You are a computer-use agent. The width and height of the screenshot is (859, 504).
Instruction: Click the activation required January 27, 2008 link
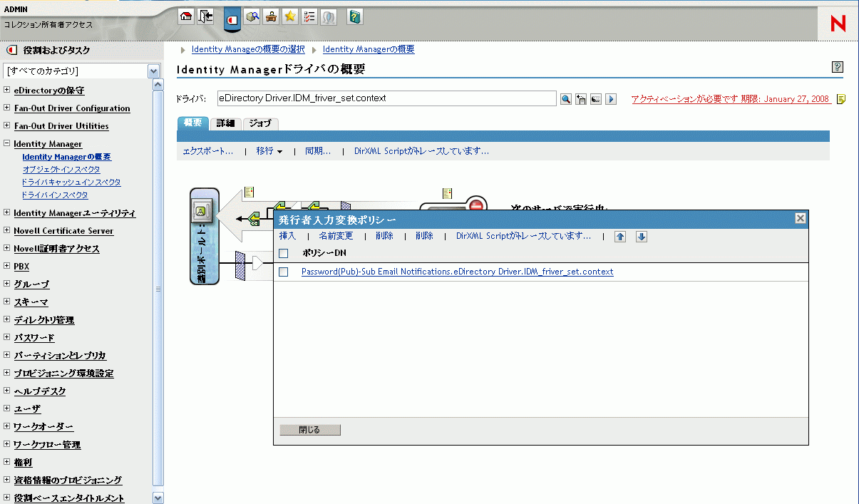coord(731,99)
